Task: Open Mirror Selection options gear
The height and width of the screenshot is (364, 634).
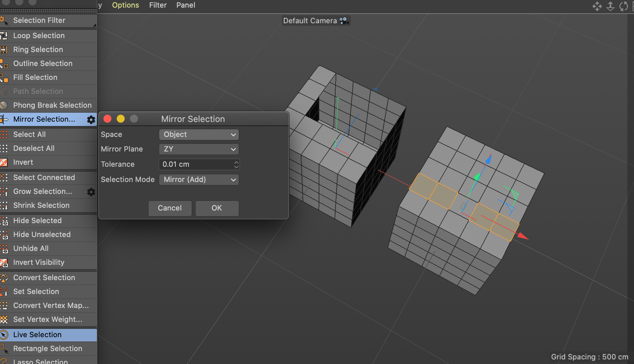Action: click(x=91, y=119)
